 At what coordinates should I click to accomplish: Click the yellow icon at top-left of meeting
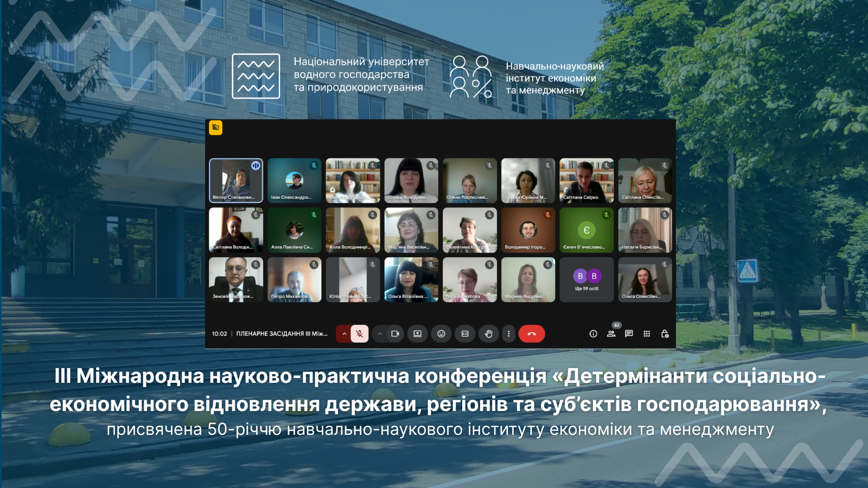216,127
